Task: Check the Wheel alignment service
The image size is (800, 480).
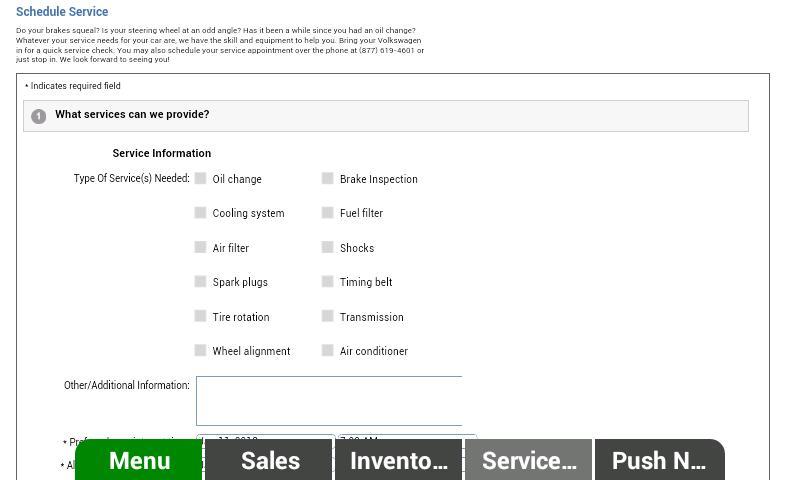Action: pyautogui.click(x=200, y=350)
